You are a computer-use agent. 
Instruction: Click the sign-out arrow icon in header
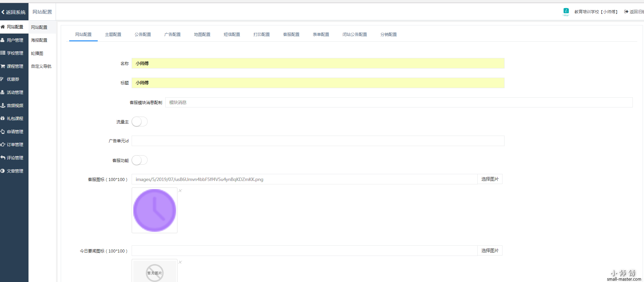coord(626,12)
